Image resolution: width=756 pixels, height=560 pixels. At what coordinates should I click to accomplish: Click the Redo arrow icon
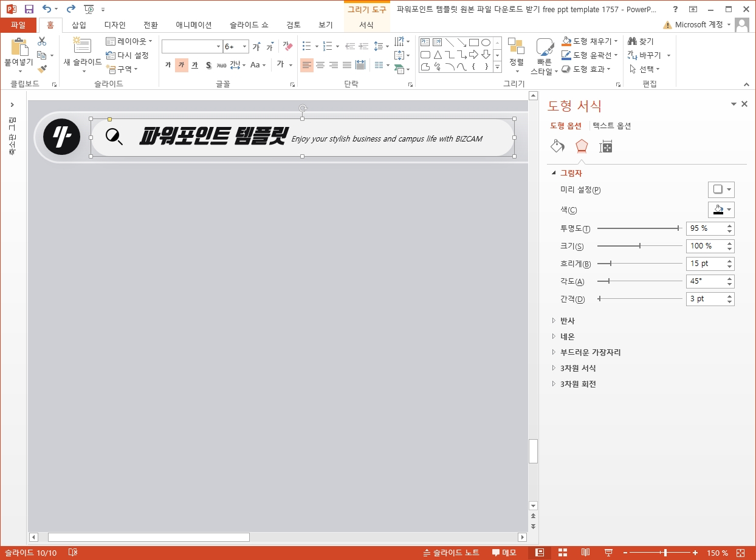point(70,9)
